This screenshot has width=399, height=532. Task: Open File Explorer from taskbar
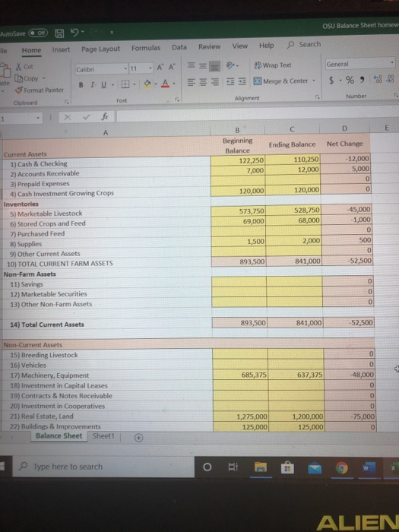click(x=261, y=467)
